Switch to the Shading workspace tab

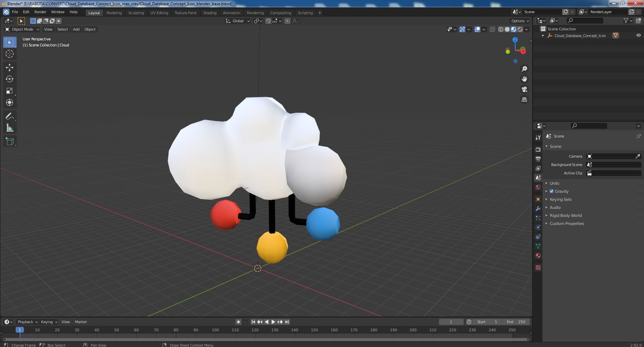(x=210, y=13)
